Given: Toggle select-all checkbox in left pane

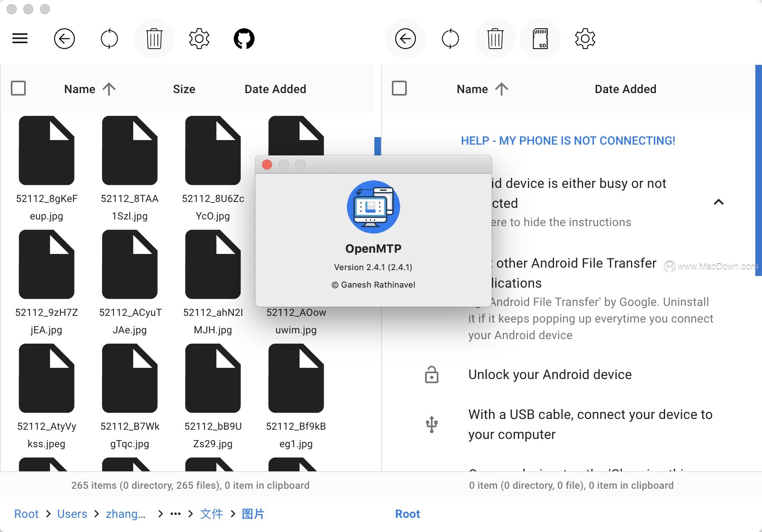Looking at the screenshot, I should (18, 88).
